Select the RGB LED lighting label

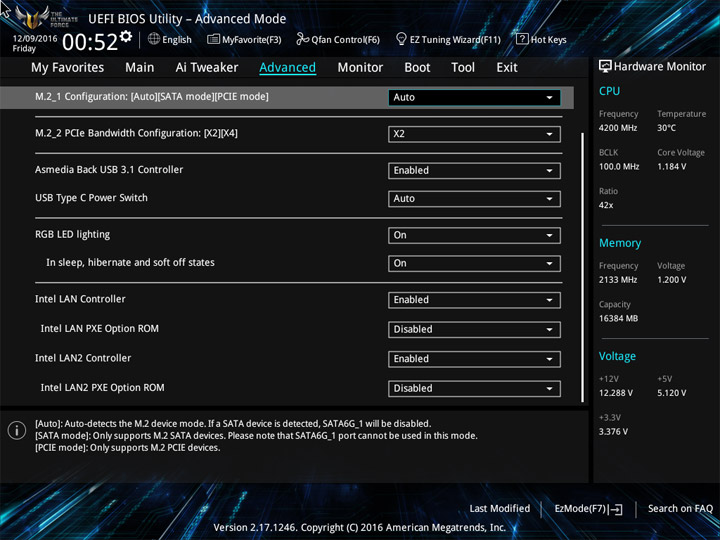click(73, 235)
